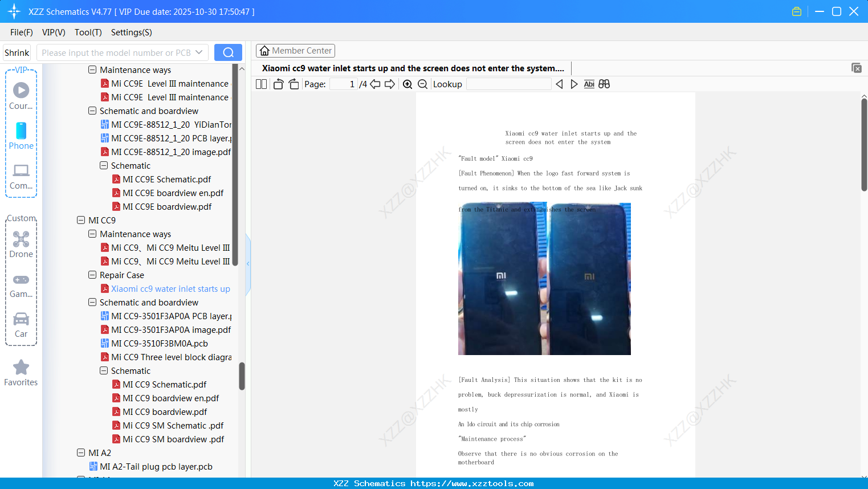
Task: Rotate the PDF page clockwise
Action: [x=293, y=83]
